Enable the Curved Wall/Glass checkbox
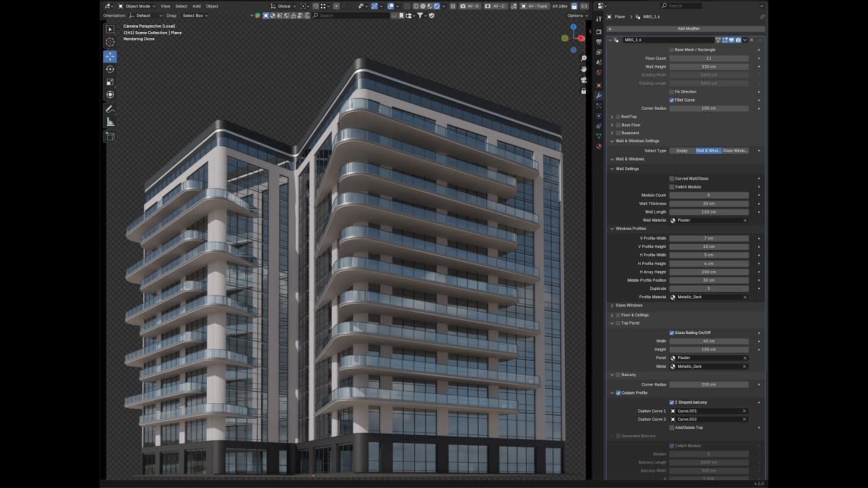The width and height of the screenshot is (868, 488). pos(672,178)
